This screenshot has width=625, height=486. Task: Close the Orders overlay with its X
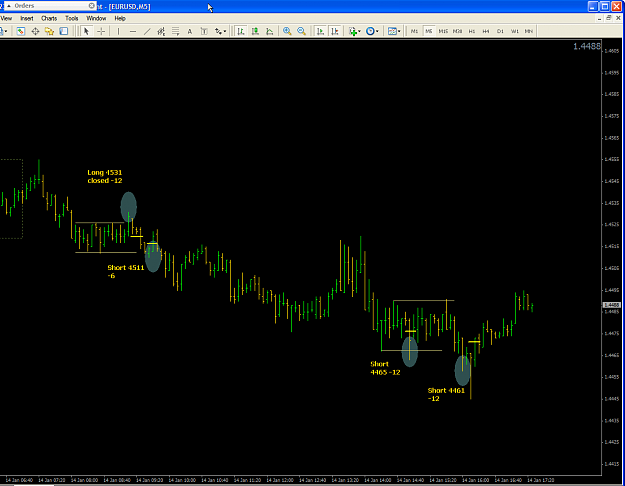click(92, 6)
